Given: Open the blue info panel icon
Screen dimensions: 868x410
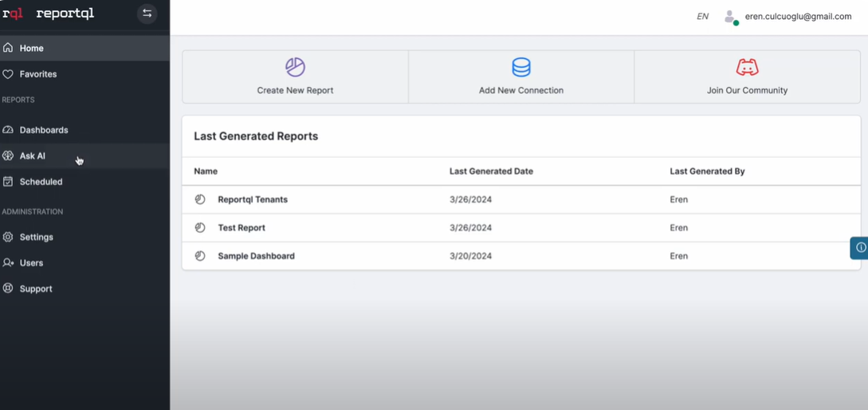Looking at the screenshot, I should [860, 248].
